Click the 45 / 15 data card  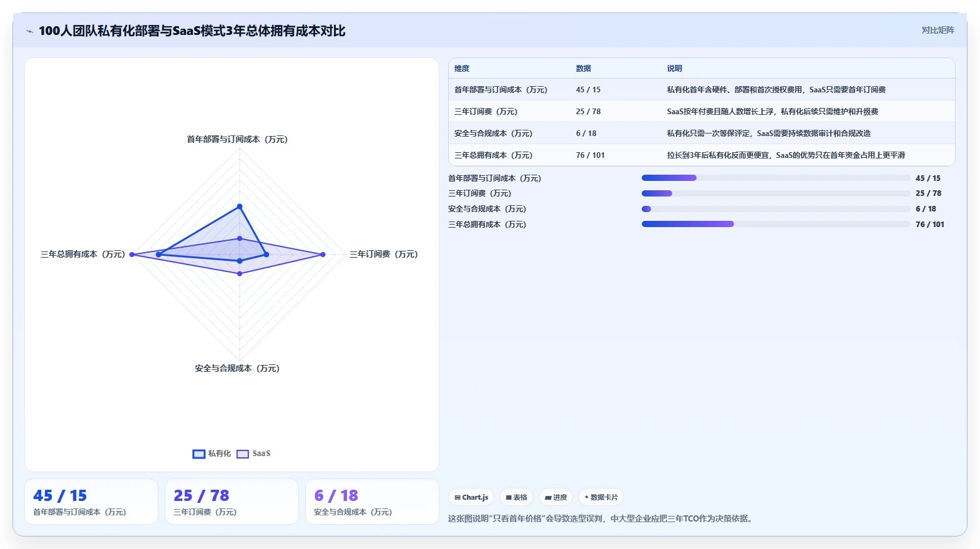pyautogui.click(x=91, y=502)
